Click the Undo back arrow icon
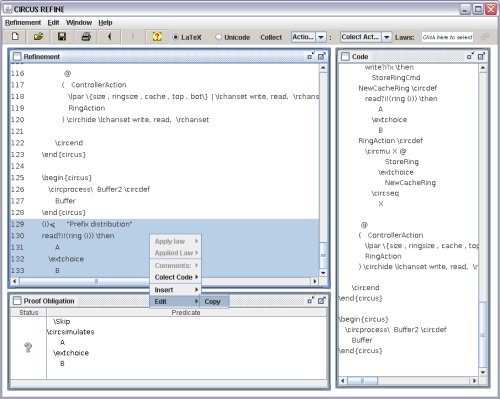 pos(109,37)
